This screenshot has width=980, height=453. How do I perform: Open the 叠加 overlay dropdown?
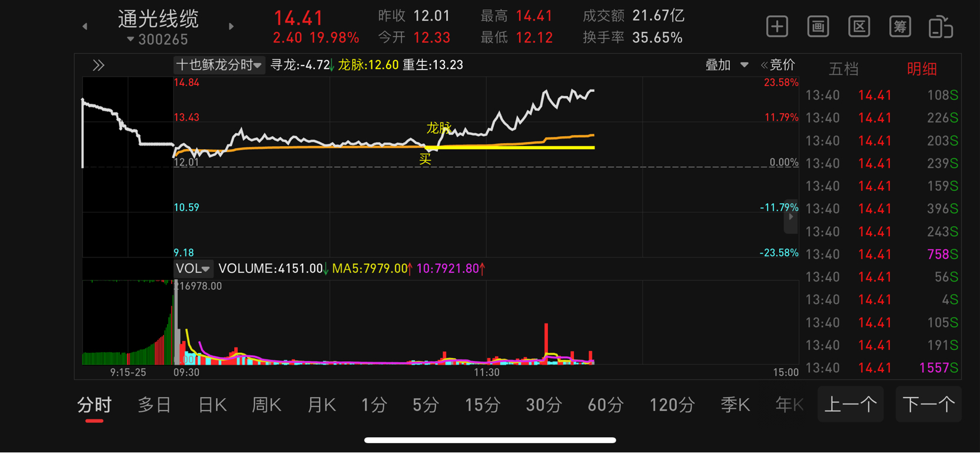pyautogui.click(x=727, y=65)
